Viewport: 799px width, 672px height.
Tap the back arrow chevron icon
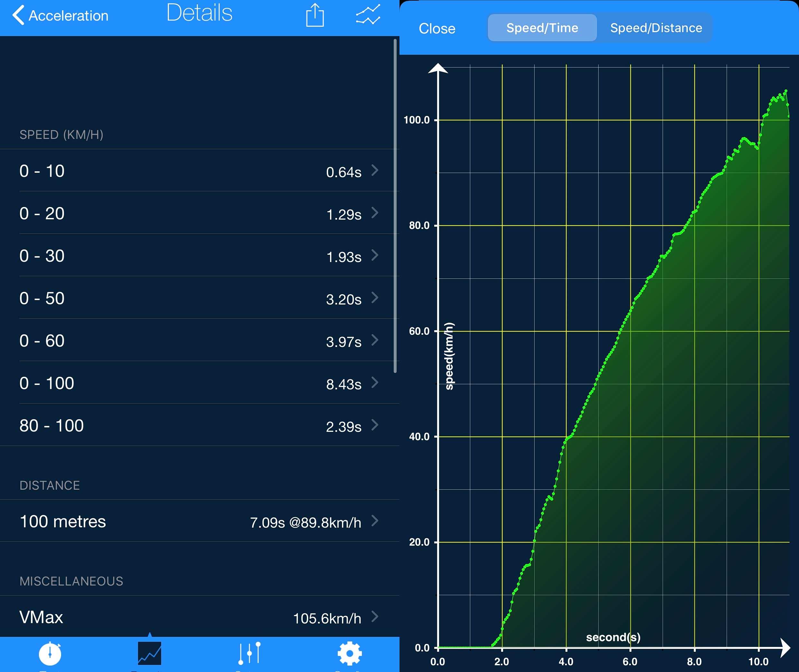tap(18, 15)
